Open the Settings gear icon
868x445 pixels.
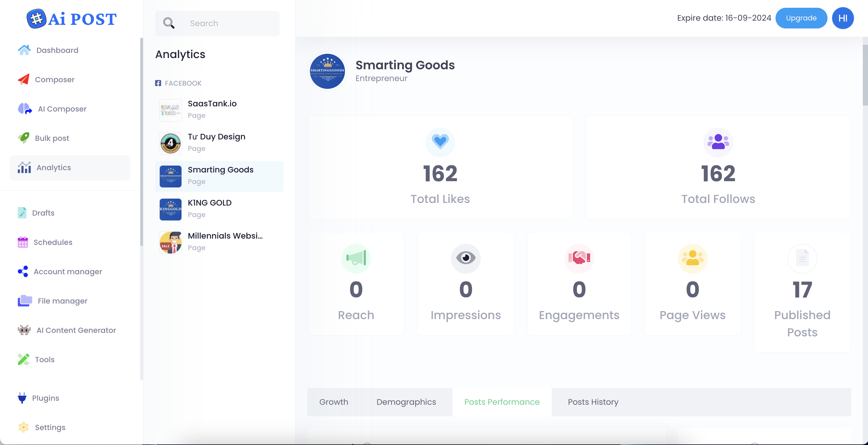click(x=24, y=427)
